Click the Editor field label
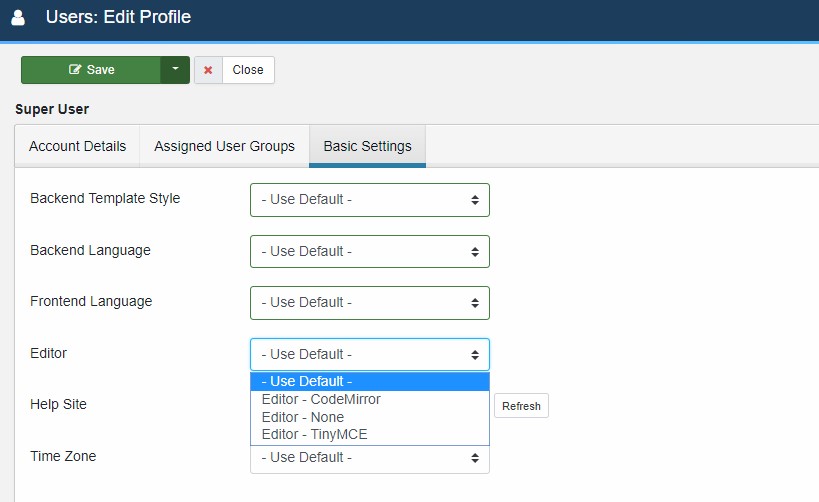This screenshot has width=819, height=502. 49,353
